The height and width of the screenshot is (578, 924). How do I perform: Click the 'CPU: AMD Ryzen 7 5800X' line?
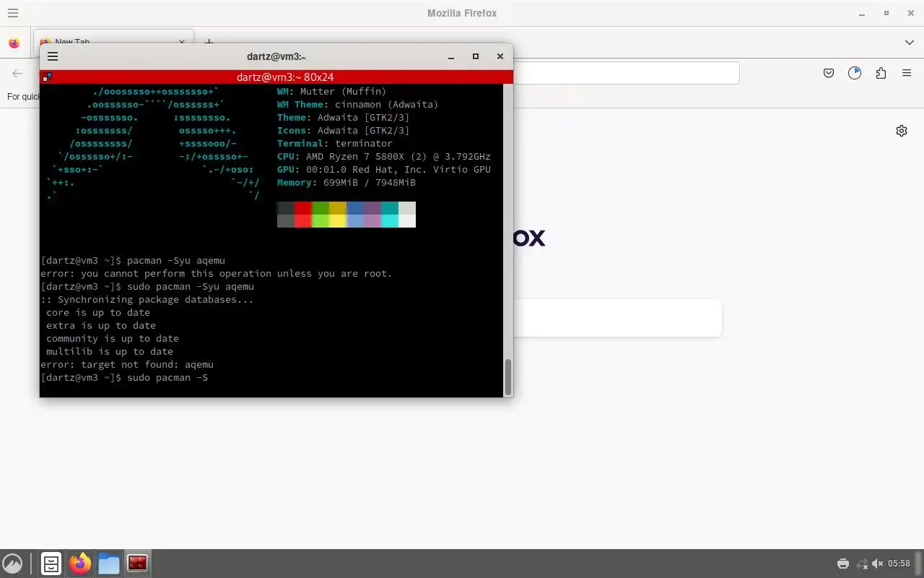tap(384, 157)
